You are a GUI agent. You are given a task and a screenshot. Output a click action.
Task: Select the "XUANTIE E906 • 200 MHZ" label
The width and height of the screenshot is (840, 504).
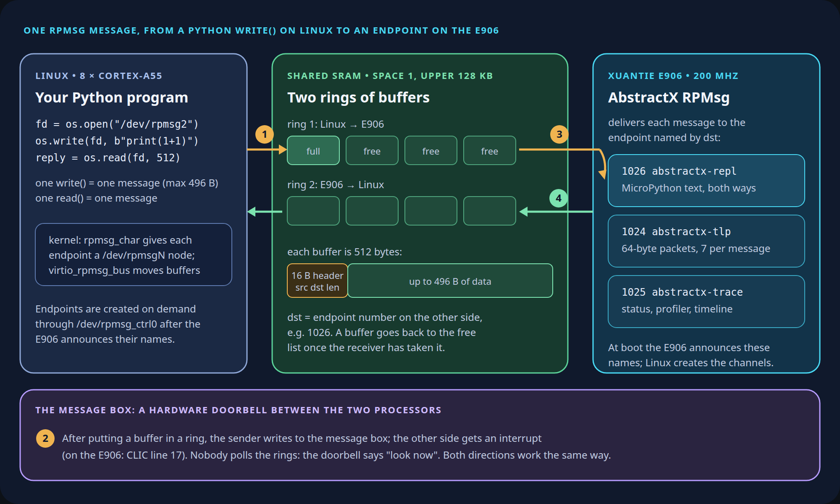673,76
